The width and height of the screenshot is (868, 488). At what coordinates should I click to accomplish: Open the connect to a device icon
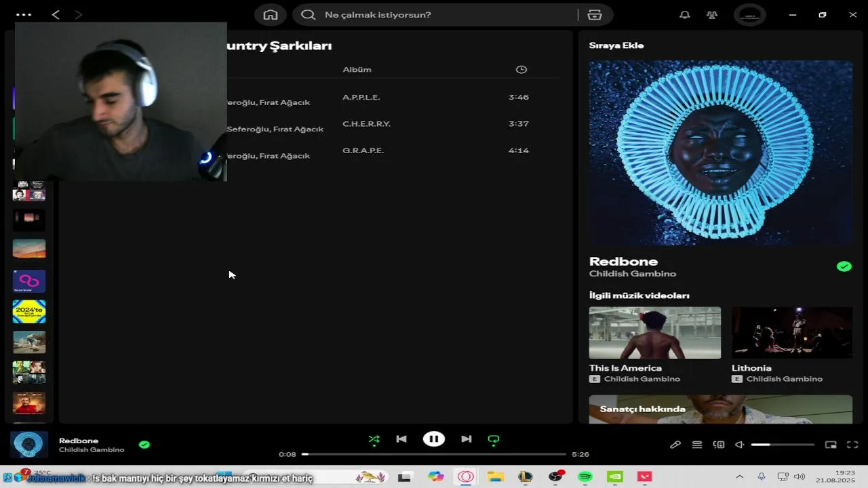[x=719, y=445]
